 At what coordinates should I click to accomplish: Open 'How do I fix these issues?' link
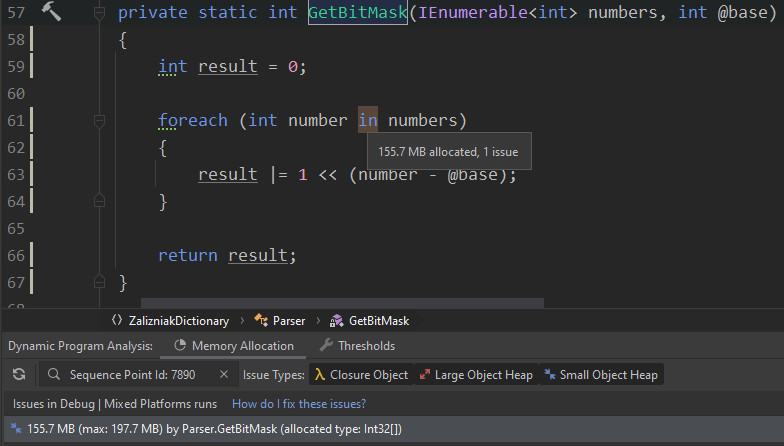tap(299, 404)
